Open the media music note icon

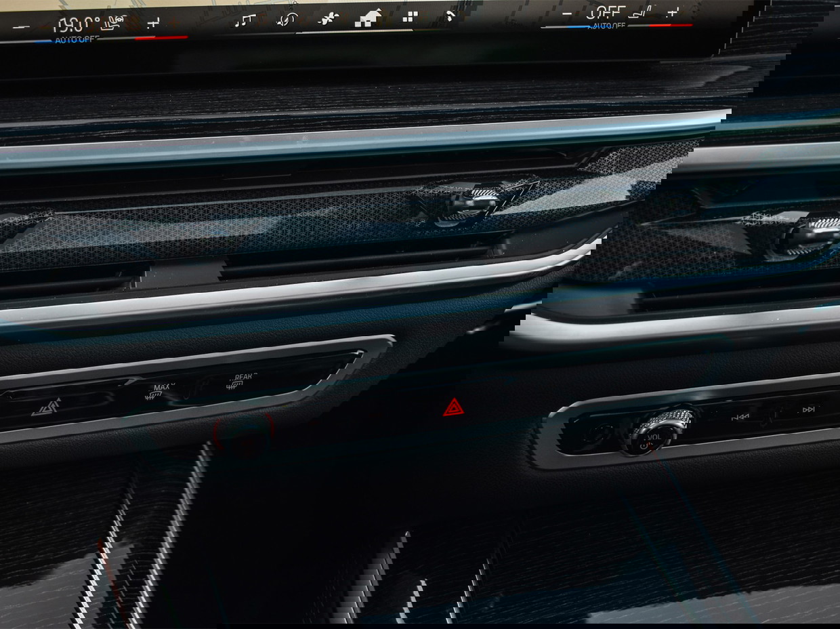tap(245, 20)
